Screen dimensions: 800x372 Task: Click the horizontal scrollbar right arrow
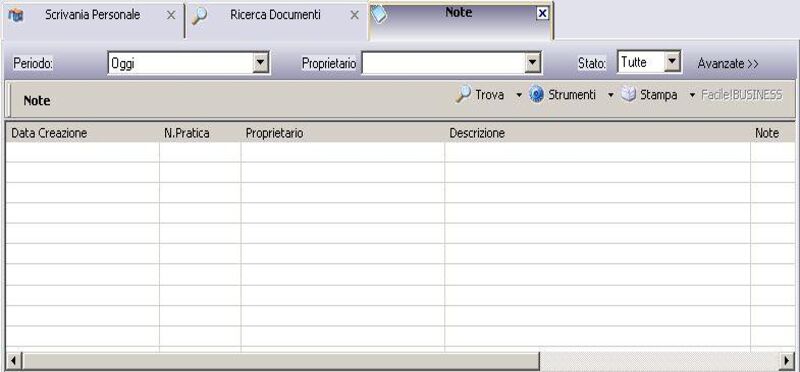[787, 361]
